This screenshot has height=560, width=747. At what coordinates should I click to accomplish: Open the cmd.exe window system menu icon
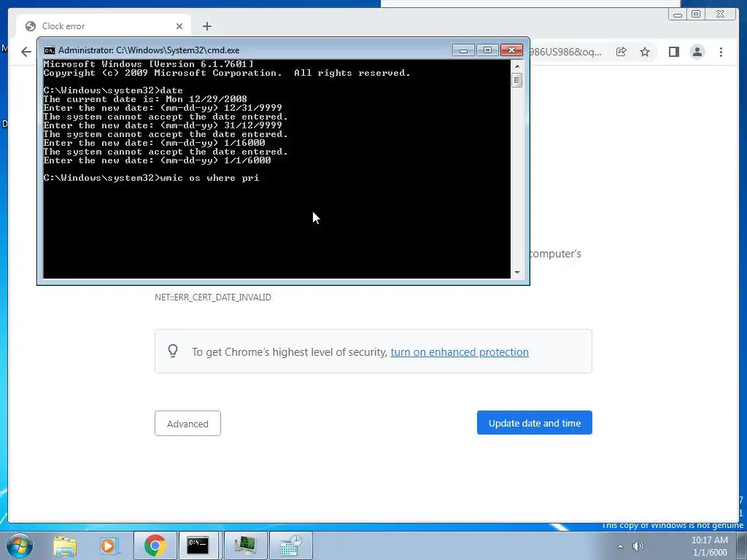pyautogui.click(x=50, y=50)
